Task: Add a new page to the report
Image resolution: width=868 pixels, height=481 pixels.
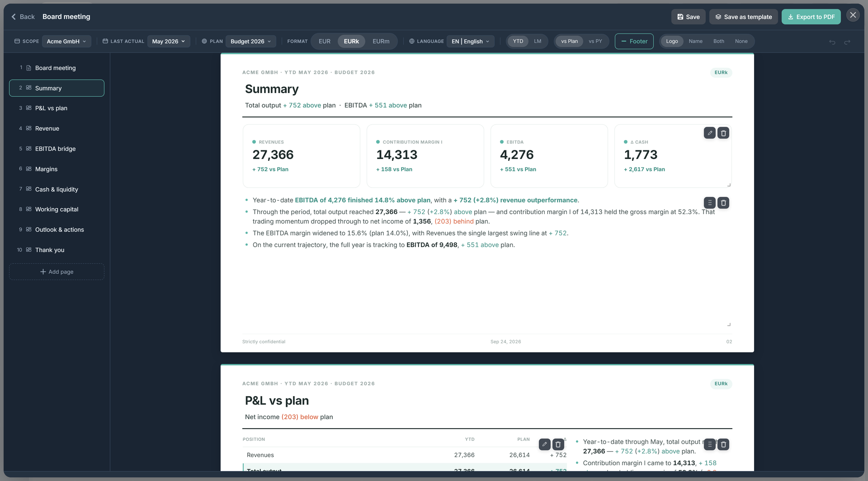Action: coord(57,271)
